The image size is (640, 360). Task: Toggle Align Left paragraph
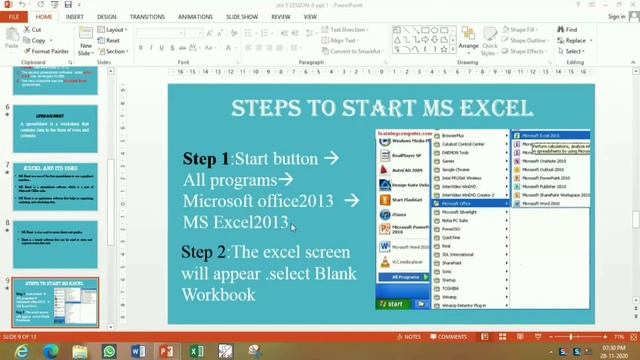pos(248,48)
